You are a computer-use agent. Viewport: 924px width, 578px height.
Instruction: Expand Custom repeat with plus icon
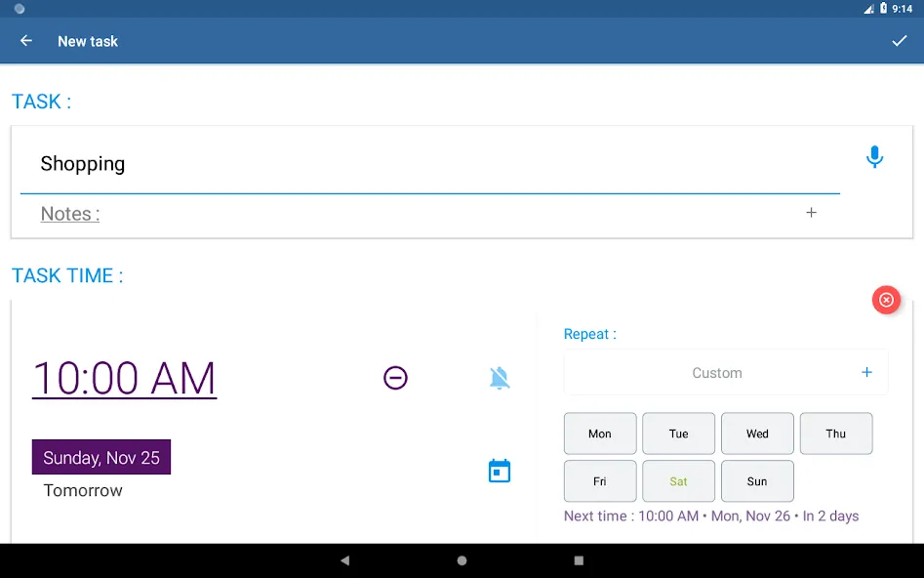(x=866, y=372)
